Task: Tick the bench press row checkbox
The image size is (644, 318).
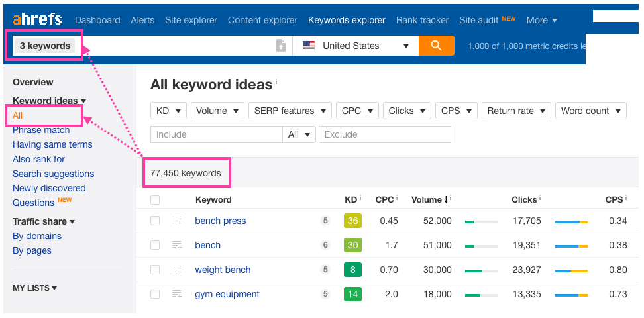Action: coord(155,221)
